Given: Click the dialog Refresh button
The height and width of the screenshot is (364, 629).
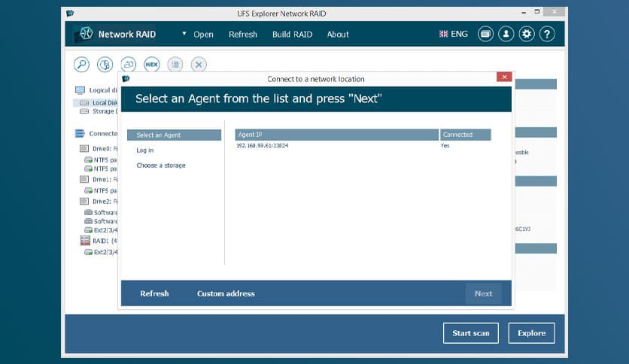Looking at the screenshot, I should [x=154, y=293].
